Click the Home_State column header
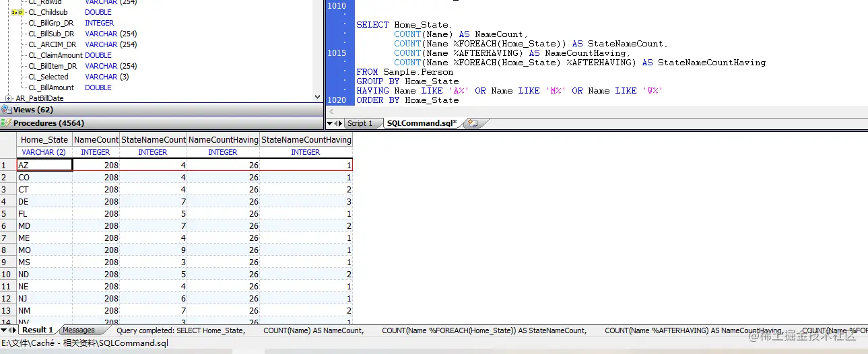The width and height of the screenshot is (868, 354). coord(44,140)
